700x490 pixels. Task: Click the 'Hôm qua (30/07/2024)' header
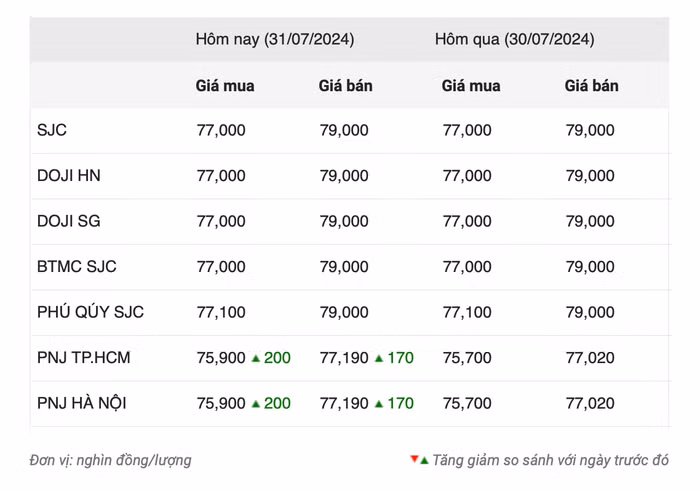(514, 39)
